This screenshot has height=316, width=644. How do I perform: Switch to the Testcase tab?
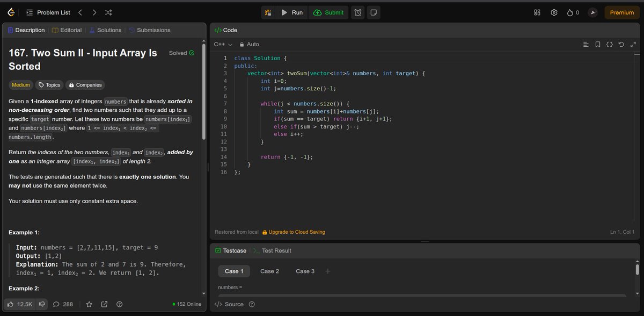231,250
